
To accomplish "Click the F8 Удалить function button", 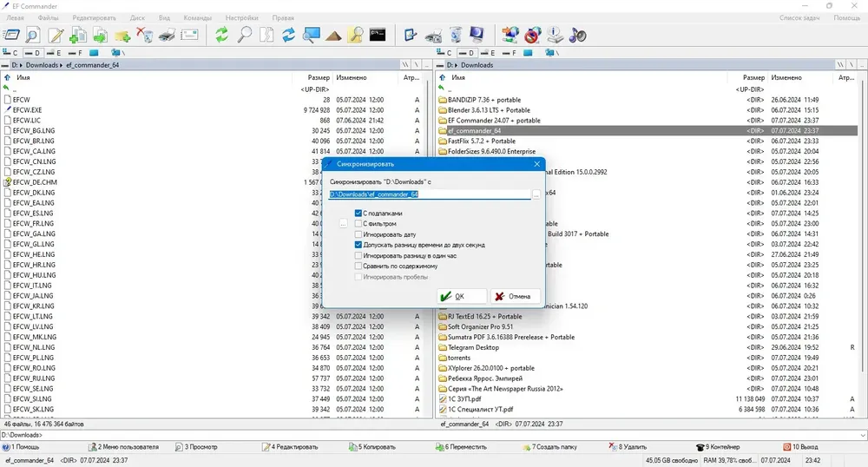I will click(x=628, y=446).
